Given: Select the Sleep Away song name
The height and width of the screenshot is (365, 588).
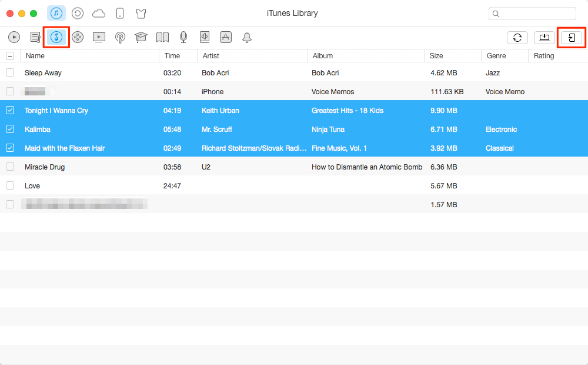Looking at the screenshot, I should click(43, 73).
